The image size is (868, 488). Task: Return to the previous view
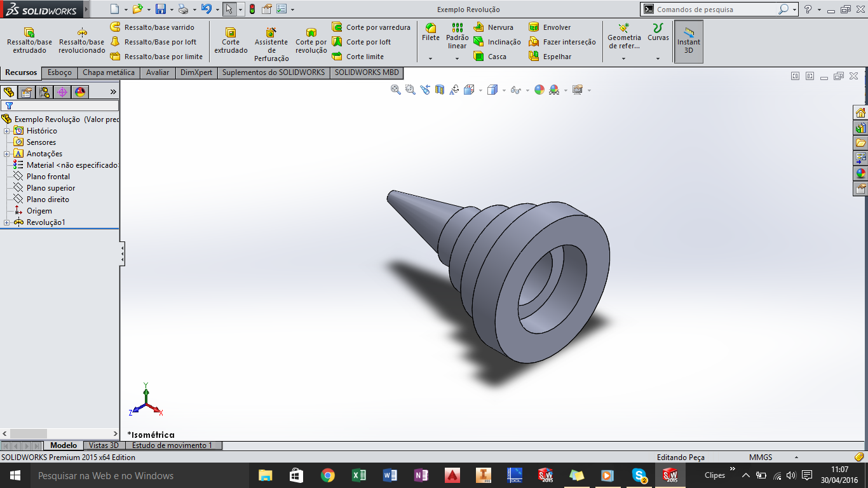tap(425, 90)
